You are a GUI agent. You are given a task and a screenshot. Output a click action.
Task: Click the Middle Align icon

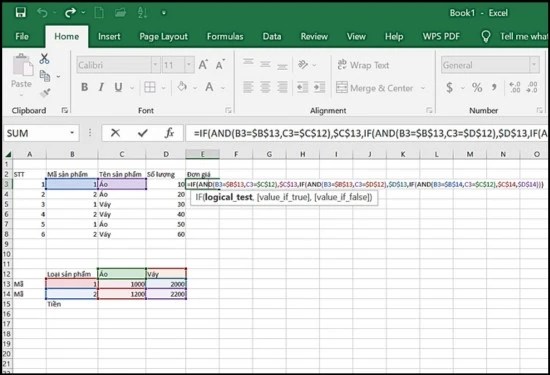(266, 65)
